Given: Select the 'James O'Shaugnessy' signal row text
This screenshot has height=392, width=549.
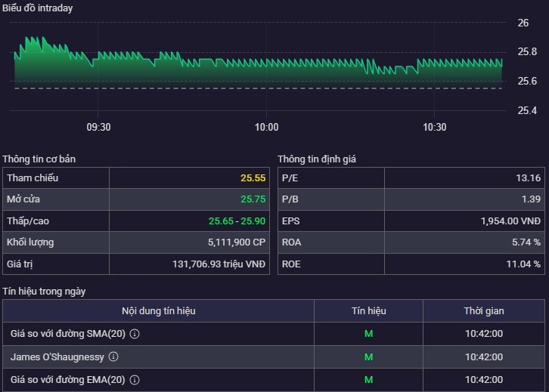Looking at the screenshot, I should tap(57, 357).
